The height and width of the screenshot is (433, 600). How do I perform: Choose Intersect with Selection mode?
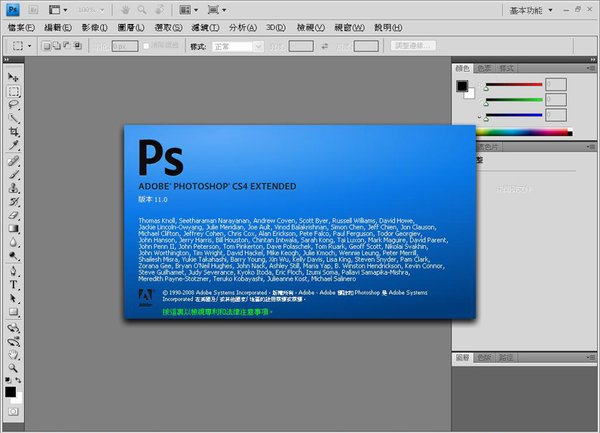click(78, 46)
